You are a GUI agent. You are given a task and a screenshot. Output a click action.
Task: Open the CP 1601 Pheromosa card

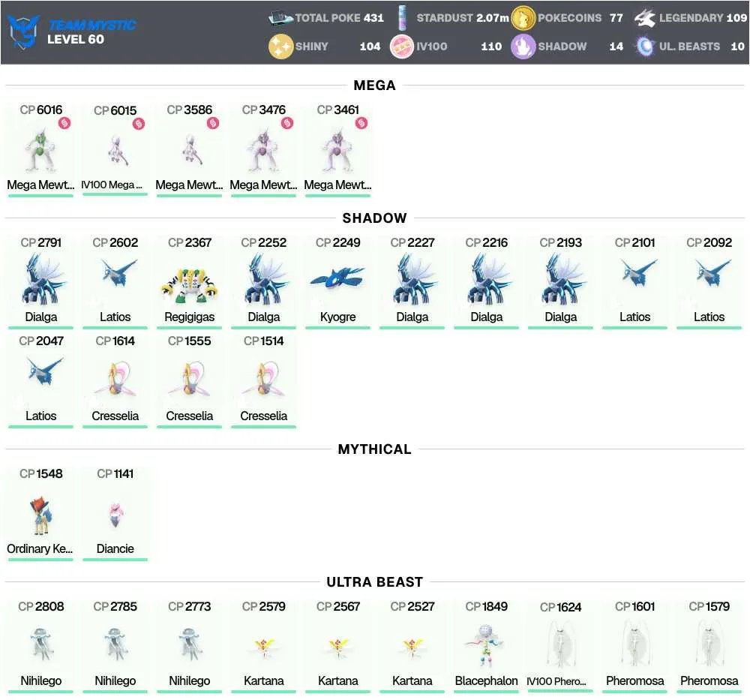coord(634,645)
